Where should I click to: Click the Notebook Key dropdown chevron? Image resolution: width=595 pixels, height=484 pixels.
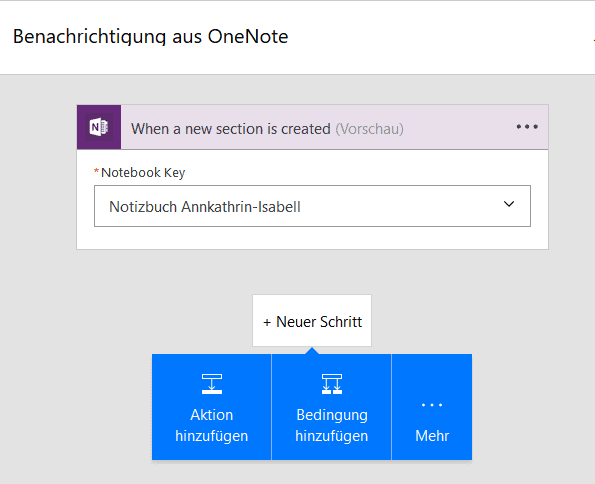click(x=509, y=204)
